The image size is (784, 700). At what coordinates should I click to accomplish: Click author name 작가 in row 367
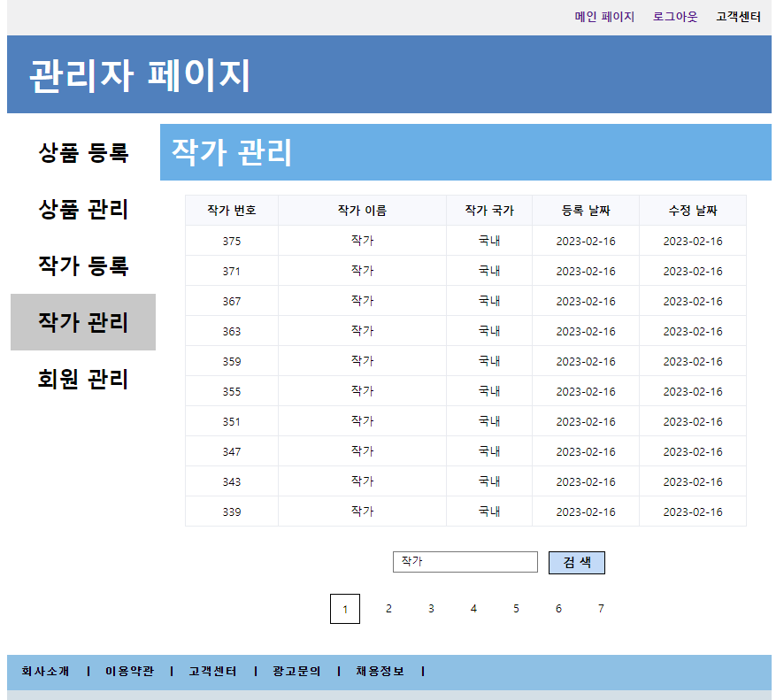point(362,301)
